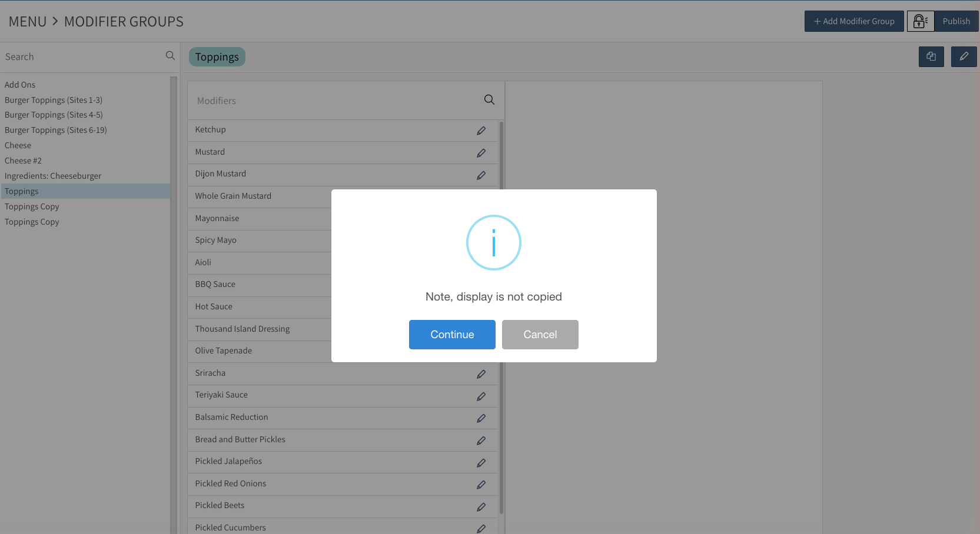Click the edit modifier group pencil icon

[964, 56]
